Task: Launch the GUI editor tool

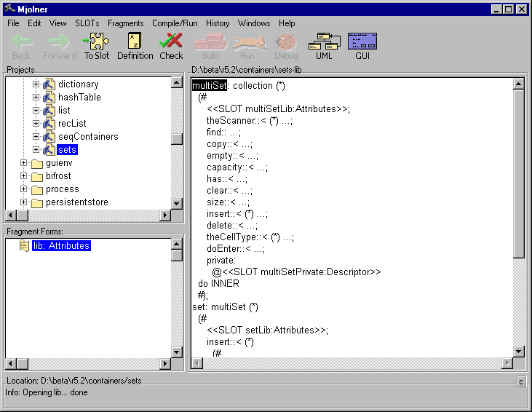Action: (362, 46)
